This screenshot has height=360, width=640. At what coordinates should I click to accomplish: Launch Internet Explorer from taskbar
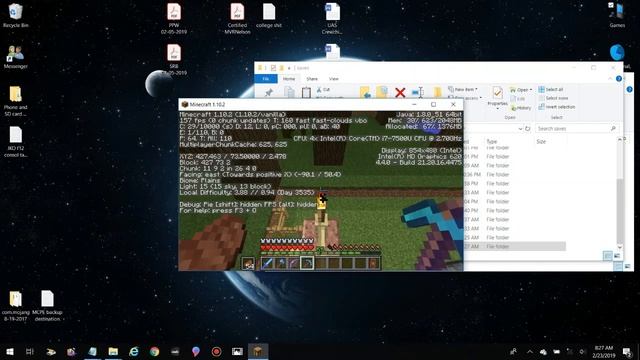click(133, 351)
